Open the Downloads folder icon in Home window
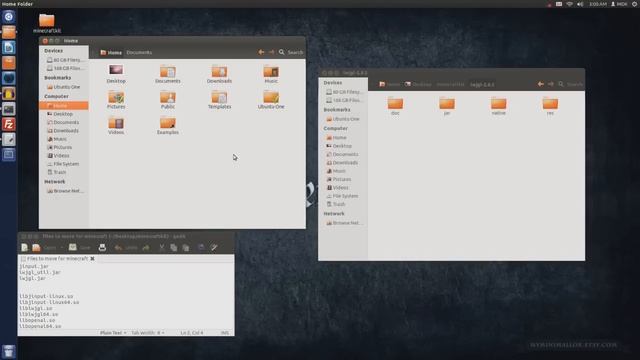640x360 pixels. 219,73
